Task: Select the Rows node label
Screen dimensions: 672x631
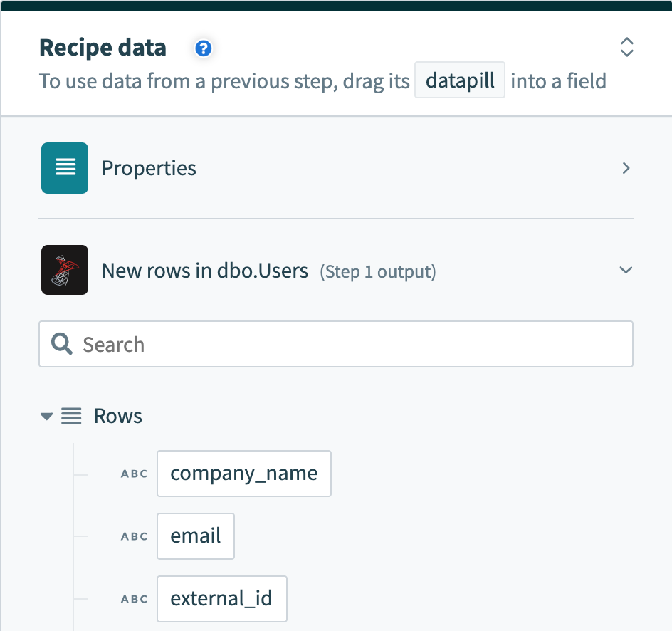Action: point(117,416)
